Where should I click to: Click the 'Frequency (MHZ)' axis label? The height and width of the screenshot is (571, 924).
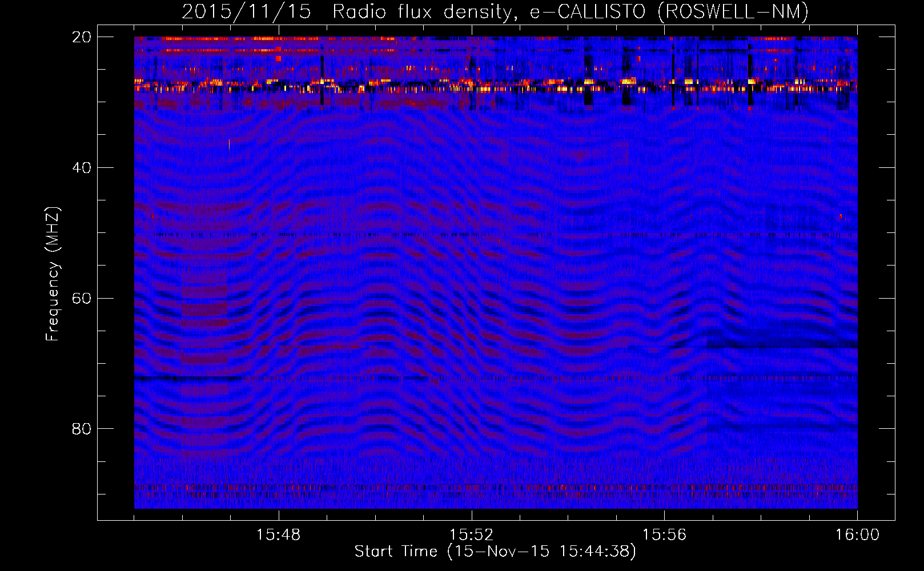coord(53,274)
